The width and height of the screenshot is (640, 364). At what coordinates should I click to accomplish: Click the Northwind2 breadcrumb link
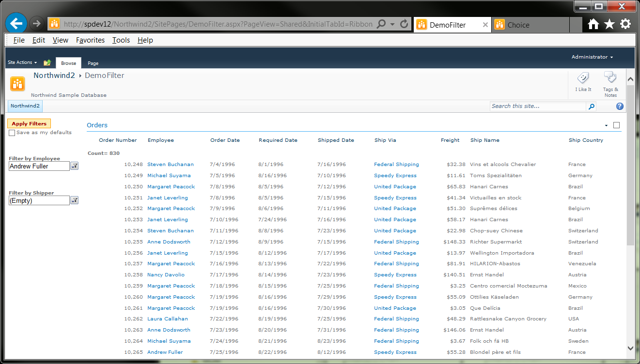point(54,76)
